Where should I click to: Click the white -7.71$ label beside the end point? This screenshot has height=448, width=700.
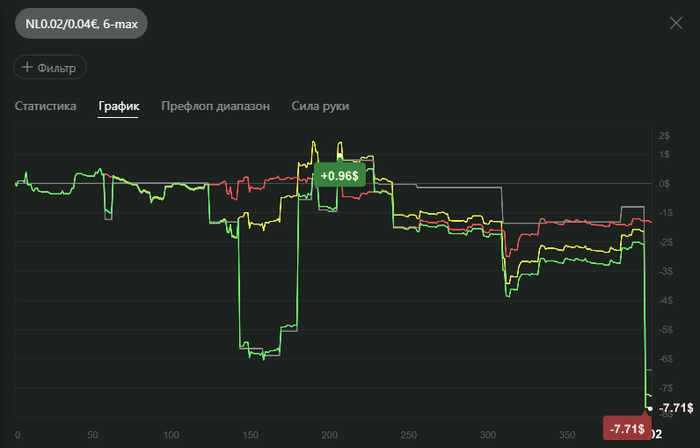click(x=676, y=408)
